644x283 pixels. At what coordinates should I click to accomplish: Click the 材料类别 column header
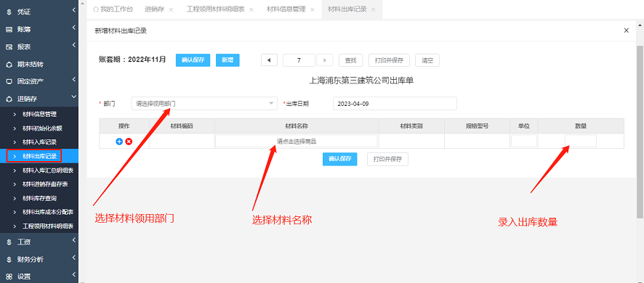click(x=411, y=126)
